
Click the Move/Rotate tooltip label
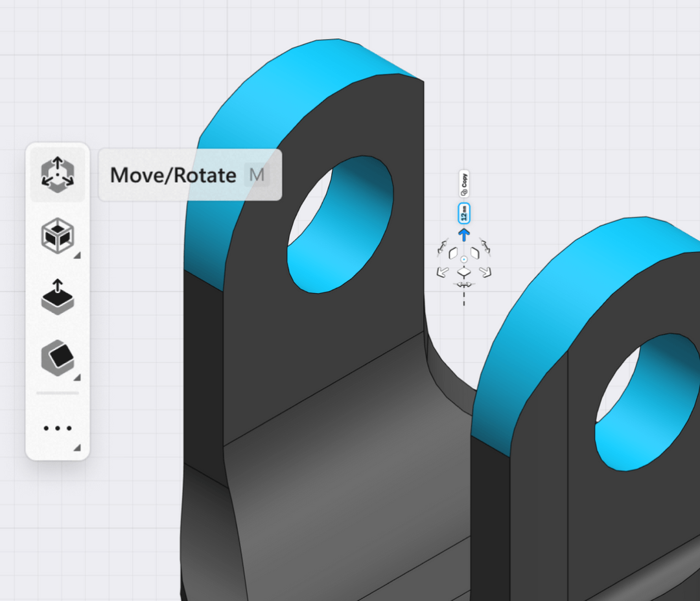172,174
